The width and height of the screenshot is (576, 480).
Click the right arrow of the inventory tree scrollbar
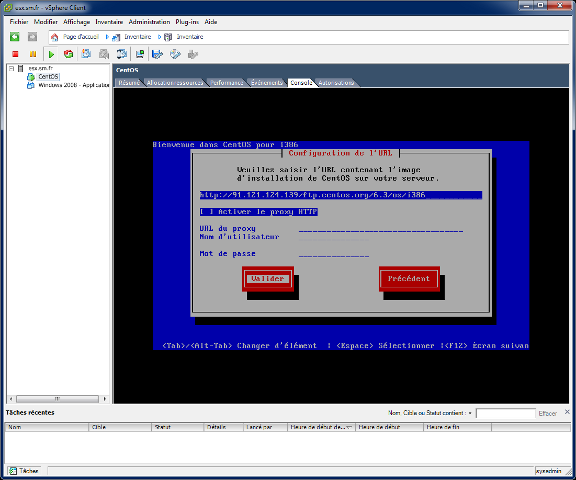coord(105,399)
